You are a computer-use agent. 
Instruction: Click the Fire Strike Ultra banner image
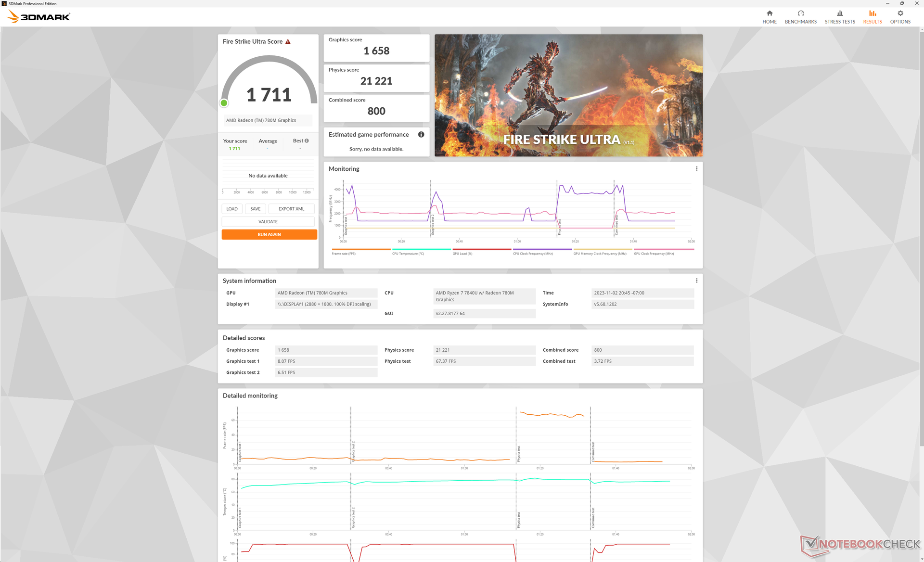click(x=568, y=95)
